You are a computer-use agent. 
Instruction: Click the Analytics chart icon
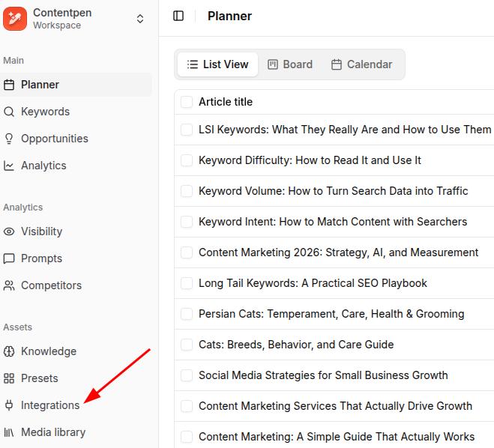tap(9, 166)
